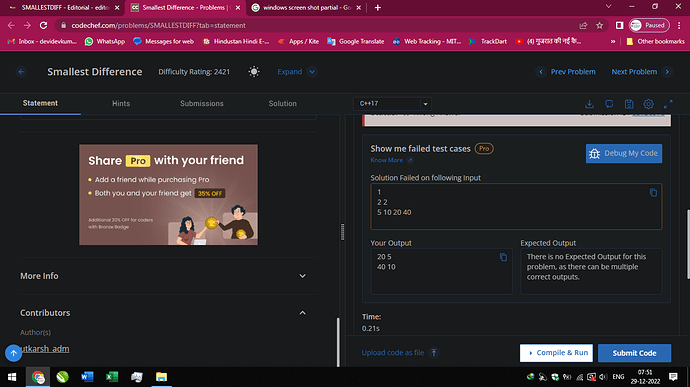Switch to the Hints tab
The image size is (690, 387).
click(121, 103)
